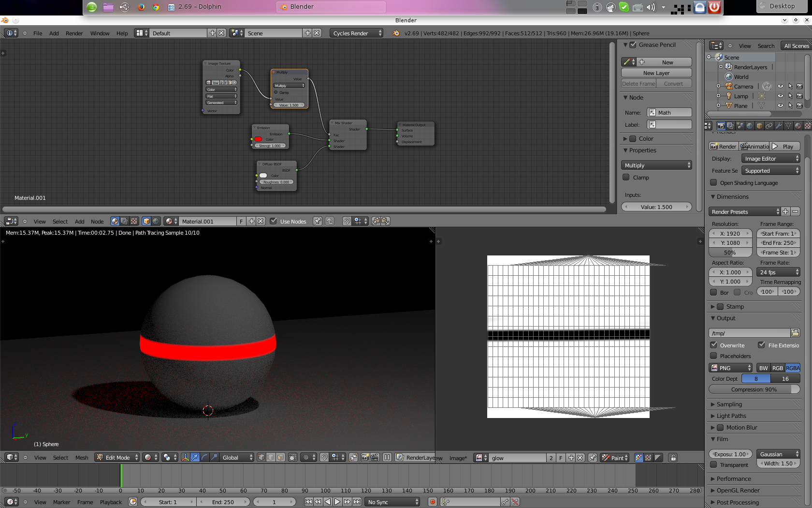The height and width of the screenshot is (508, 812).
Task: Open the World properties globe tab
Action: 750,126
